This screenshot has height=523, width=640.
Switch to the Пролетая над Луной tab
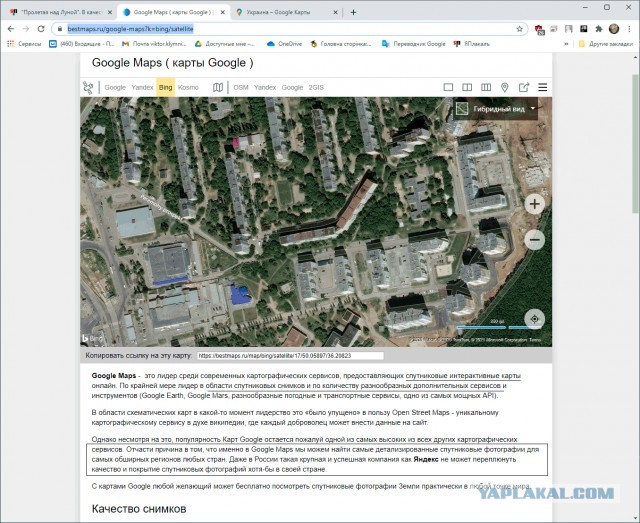[60, 12]
